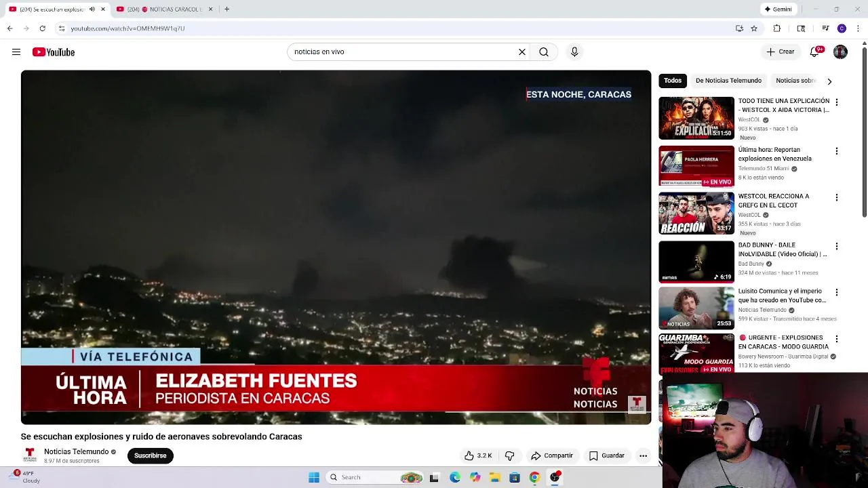This screenshot has height=488, width=868.
Task: Open Task View from taskbar
Action: click(x=434, y=477)
